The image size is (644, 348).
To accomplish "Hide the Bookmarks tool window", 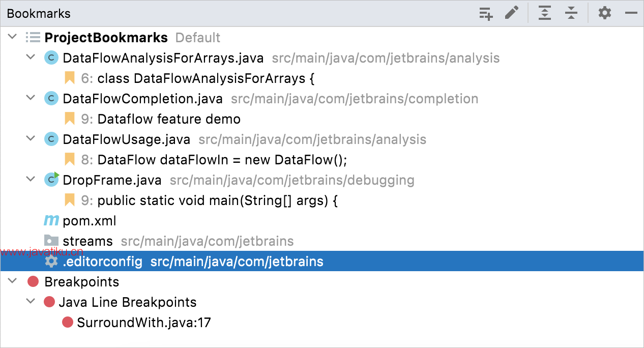I will (x=631, y=13).
